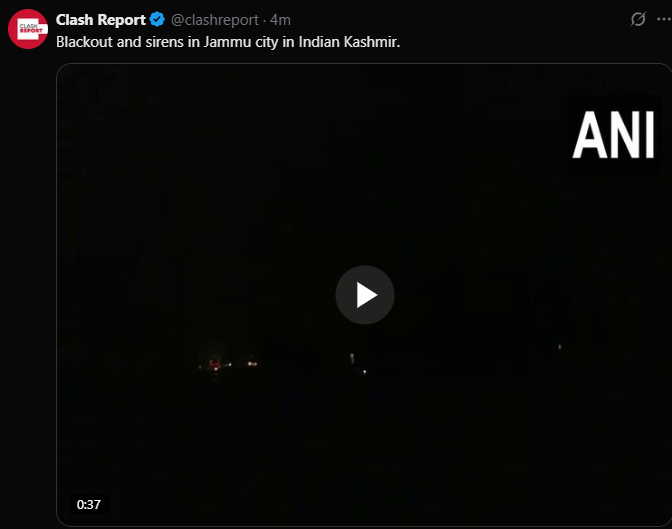The image size is (672, 529).
Task: Click the blue verified badge
Action: pyautogui.click(x=157, y=20)
